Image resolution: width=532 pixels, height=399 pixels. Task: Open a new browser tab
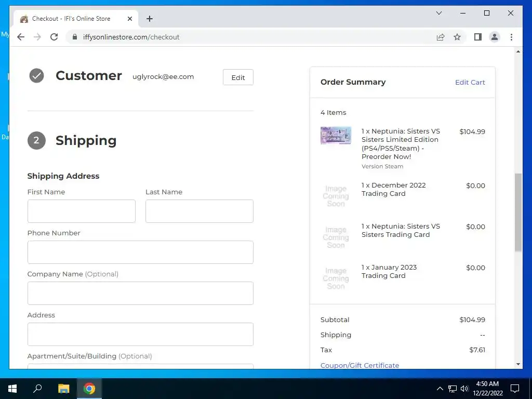coord(150,19)
